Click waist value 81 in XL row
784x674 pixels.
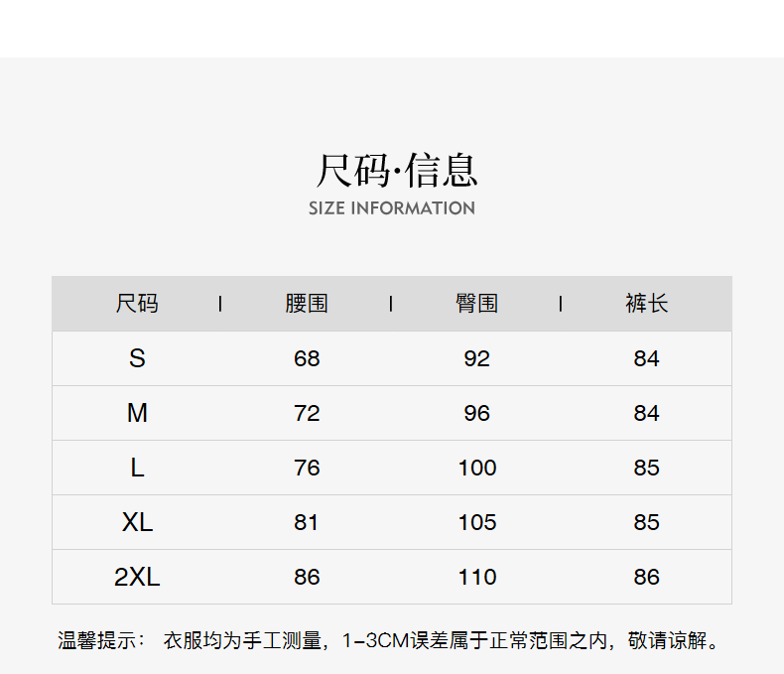[x=307, y=522]
